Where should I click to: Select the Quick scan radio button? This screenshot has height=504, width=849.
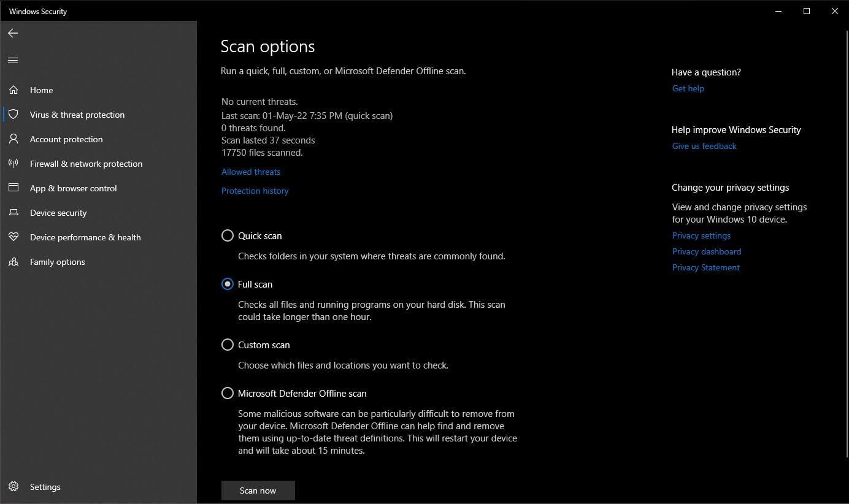click(228, 235)
